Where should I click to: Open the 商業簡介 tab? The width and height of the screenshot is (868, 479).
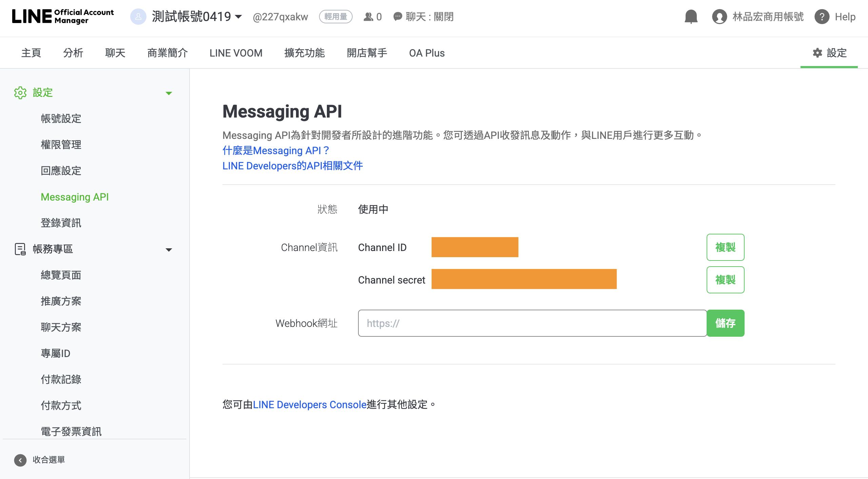pyautogui.click(x=167, y=53)
